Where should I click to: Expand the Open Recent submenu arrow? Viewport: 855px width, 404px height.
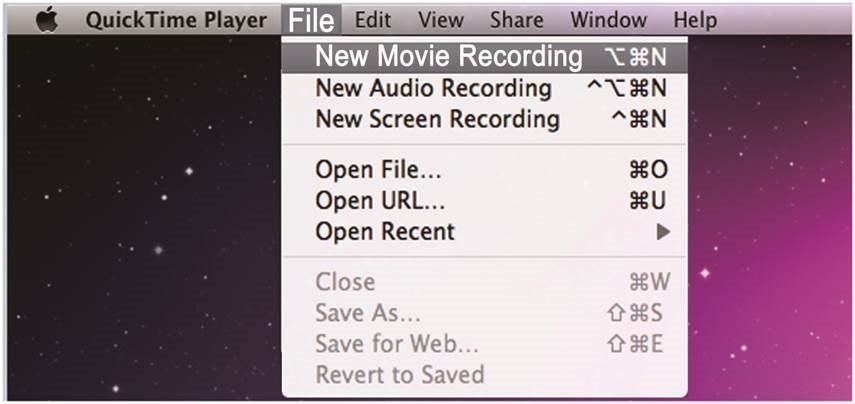pos(662,232)
